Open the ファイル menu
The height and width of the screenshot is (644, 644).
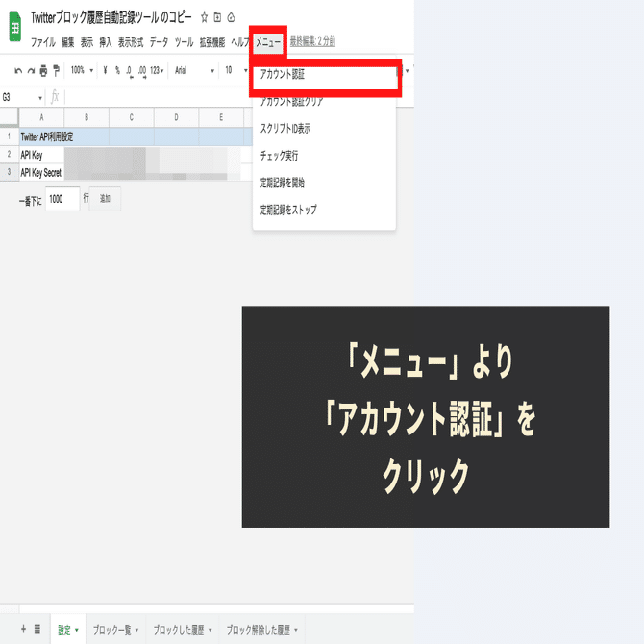(43, 42)
